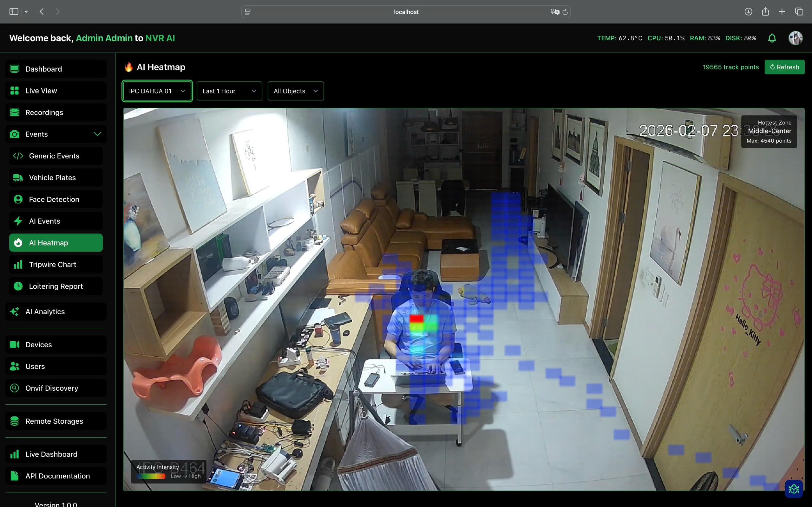Select the AI Heatmap flame icon
Screen dimensions: 812x507
pos(18,242)
